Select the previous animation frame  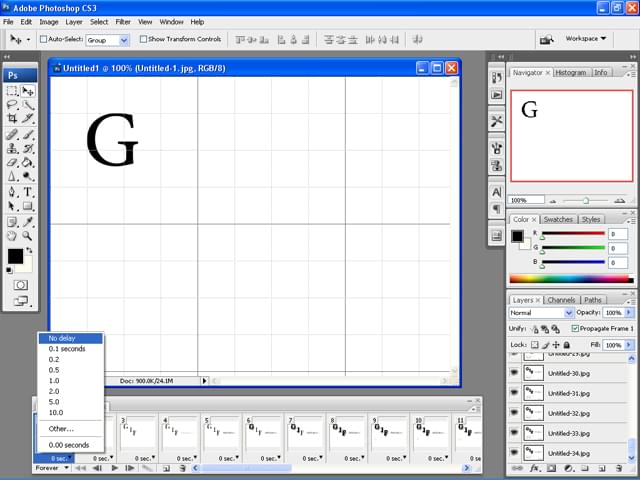(97, 468)
